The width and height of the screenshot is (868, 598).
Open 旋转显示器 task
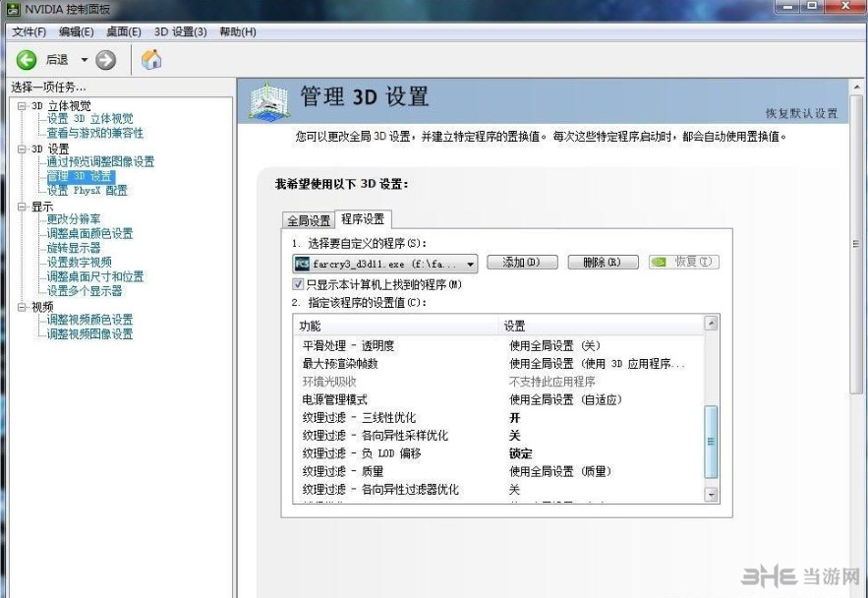tap(74, 248)
